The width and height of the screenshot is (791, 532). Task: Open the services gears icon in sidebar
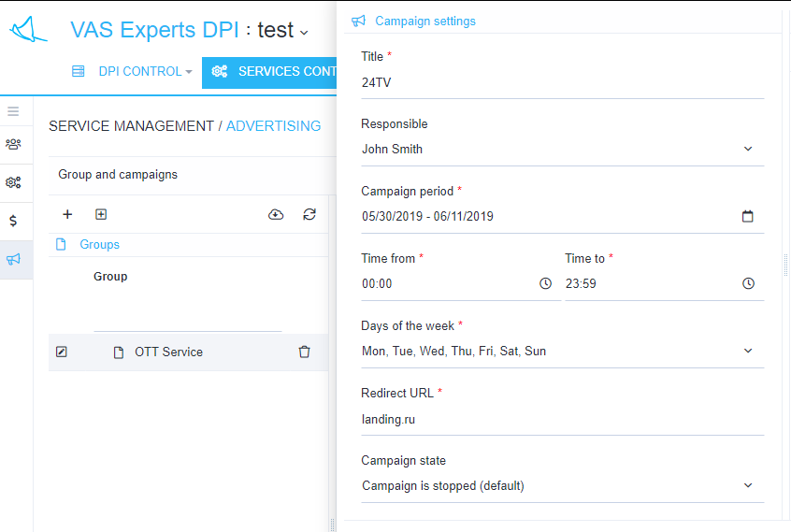(13, 182)
